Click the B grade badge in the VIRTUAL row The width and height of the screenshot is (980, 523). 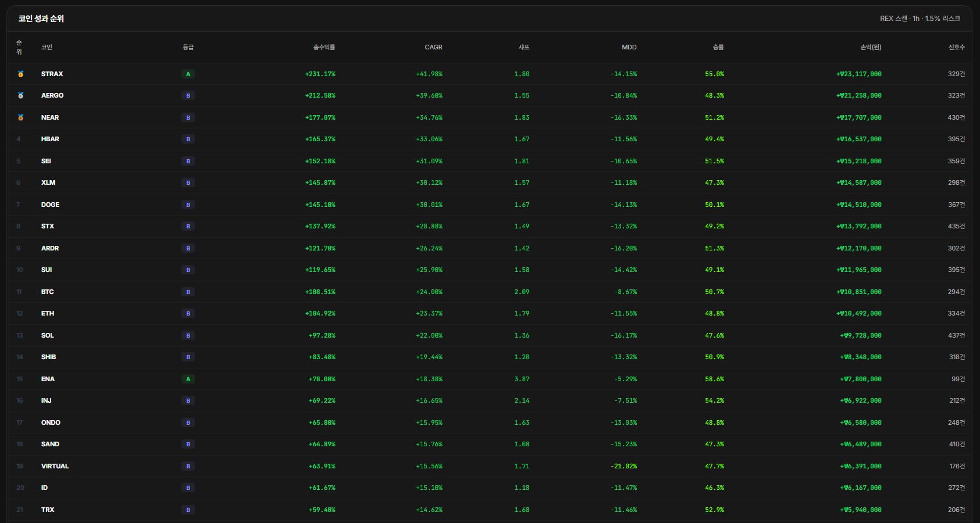(x=188, y=466)
